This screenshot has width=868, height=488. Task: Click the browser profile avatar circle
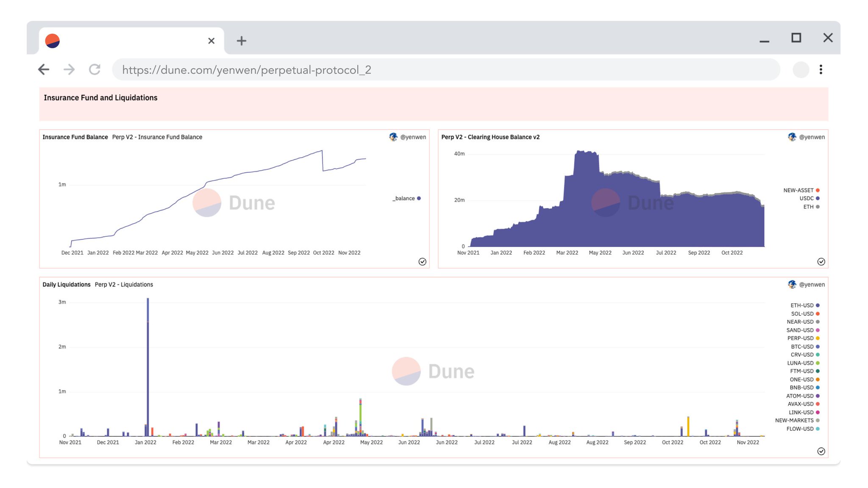(x=801, y=69)
